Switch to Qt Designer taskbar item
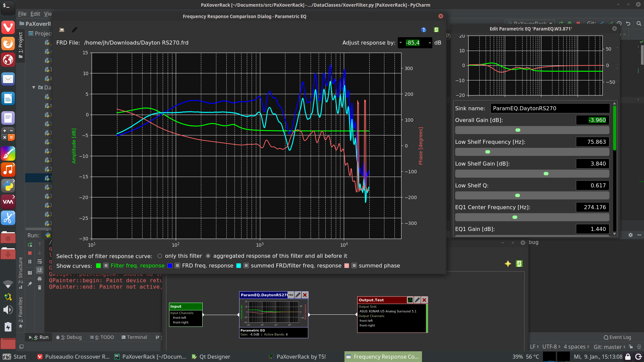 pyautogui.click(x=211, y=357)
